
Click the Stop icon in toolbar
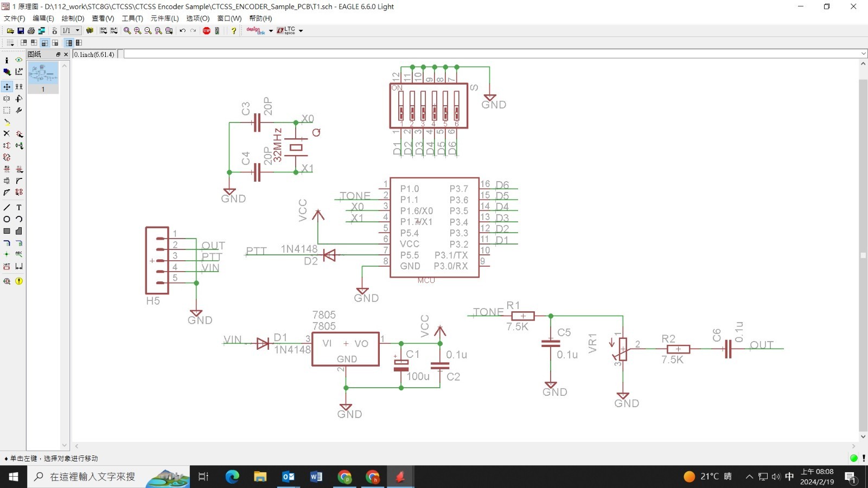(207, 30)
